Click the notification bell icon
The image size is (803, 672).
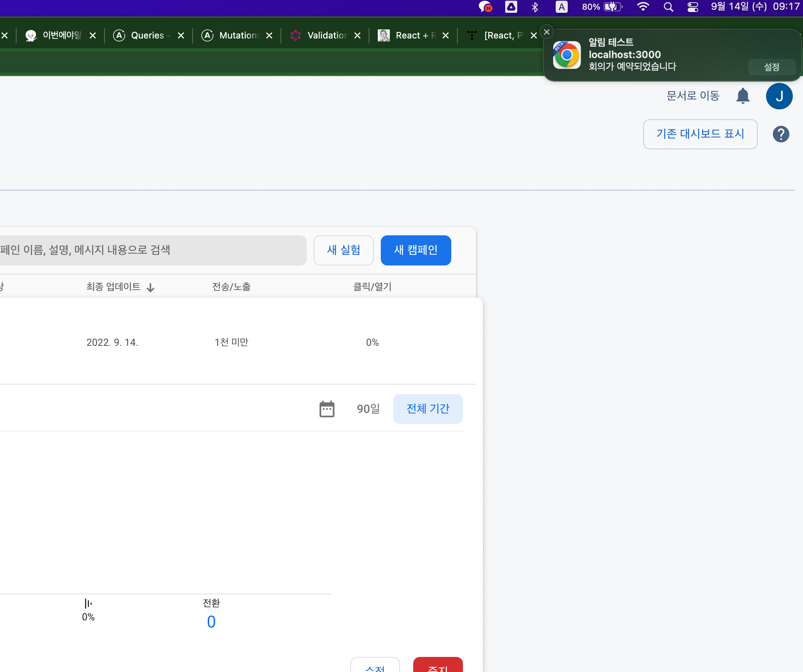743,96
